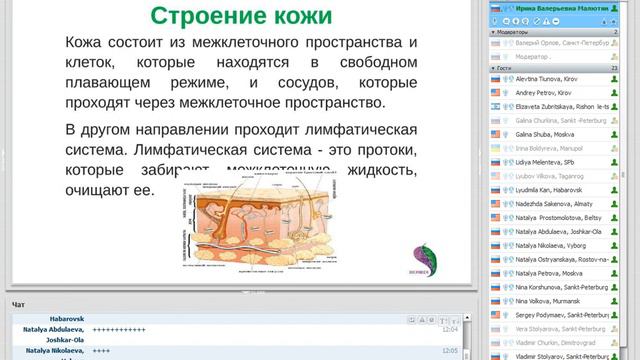Image resolution: width=640 pixels, height=360 pixels.
Task: Select guest Natalya Prostomolotova, Beltsy
Action: tap(554, 218)
